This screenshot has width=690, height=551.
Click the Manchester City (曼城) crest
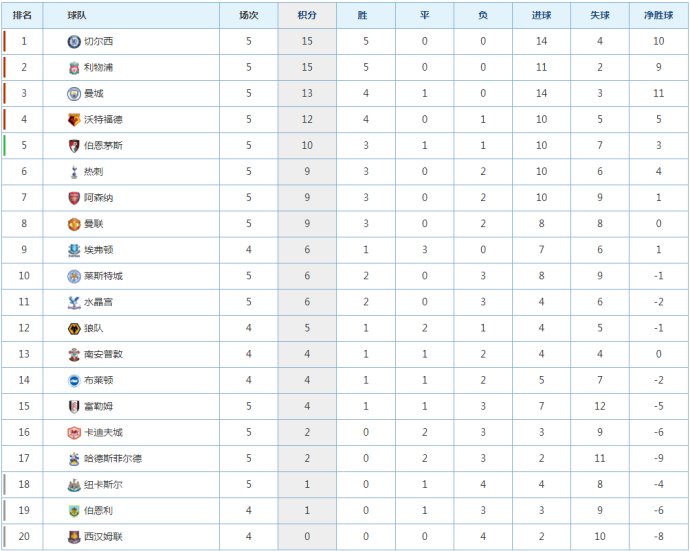[74, 93]
